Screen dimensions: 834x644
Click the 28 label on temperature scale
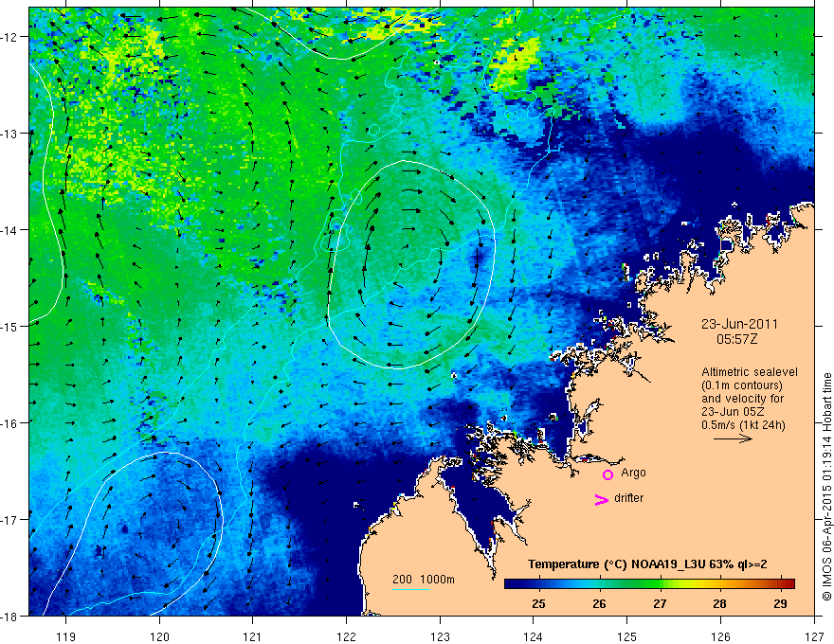[719, 604]
